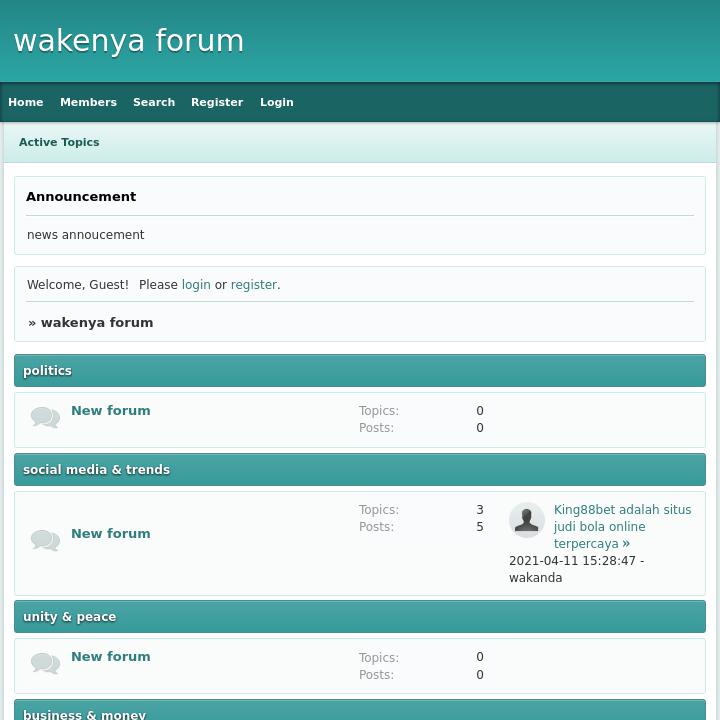This screenshot has width=720, height=720.
Task: Open Search from the navigation bar
Action: click(x=154, y=102)
